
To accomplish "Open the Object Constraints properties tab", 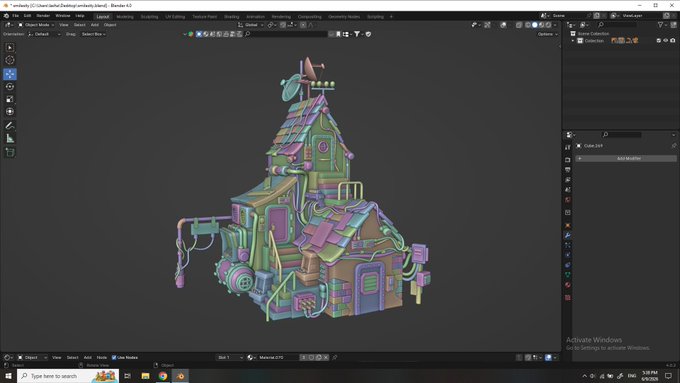I will 568,265.
